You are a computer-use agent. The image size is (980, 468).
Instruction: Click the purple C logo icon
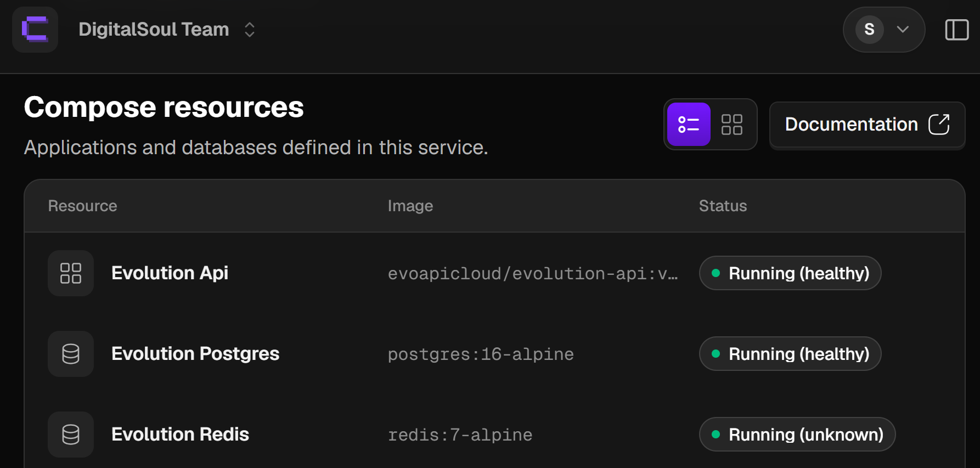tap(35, 30)
